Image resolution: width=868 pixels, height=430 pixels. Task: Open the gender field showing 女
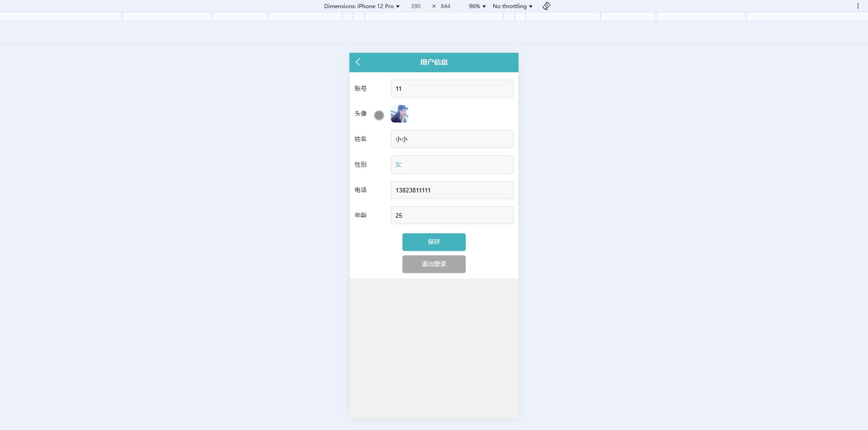(452, 164)
